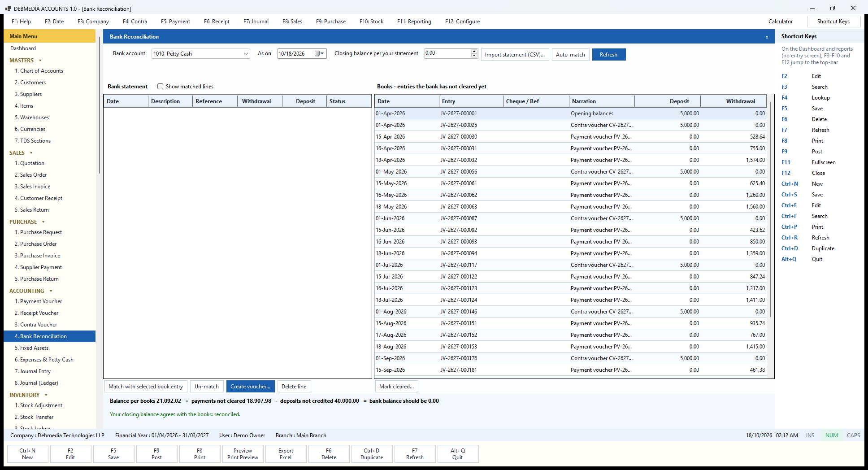Click the Withdrawal header in bank statement
The width and height of the screenshot is (868, 470).
click(x=260, y=101)
